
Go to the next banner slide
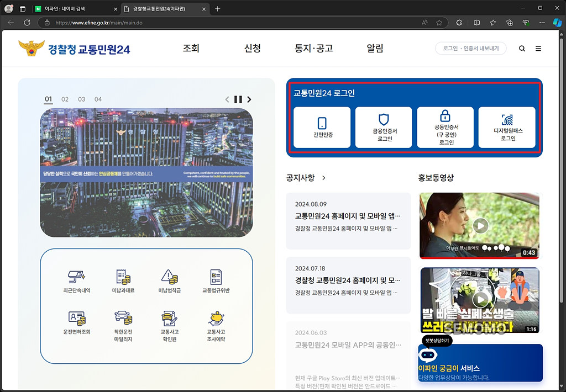249,99
